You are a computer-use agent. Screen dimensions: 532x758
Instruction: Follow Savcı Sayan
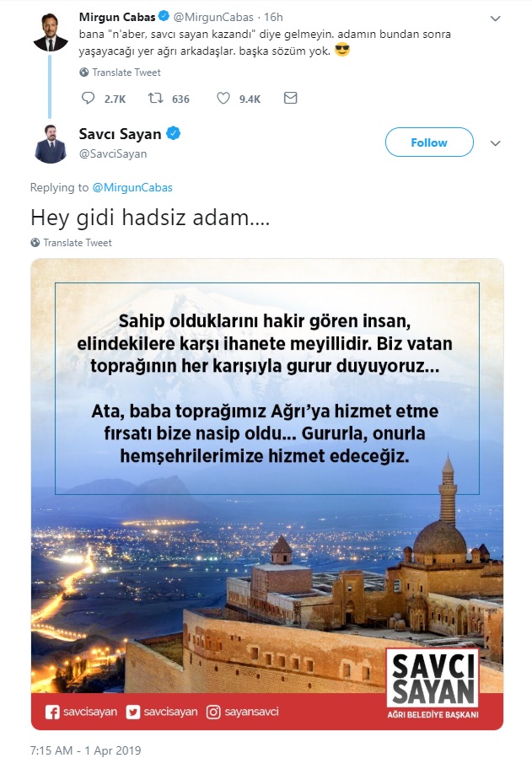pos(429,142)
